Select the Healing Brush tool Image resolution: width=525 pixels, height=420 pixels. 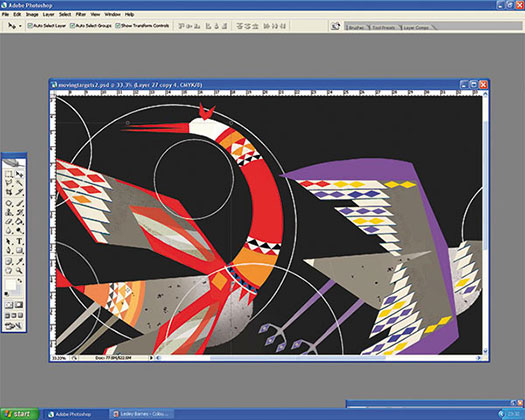click(x=9, y=204)
